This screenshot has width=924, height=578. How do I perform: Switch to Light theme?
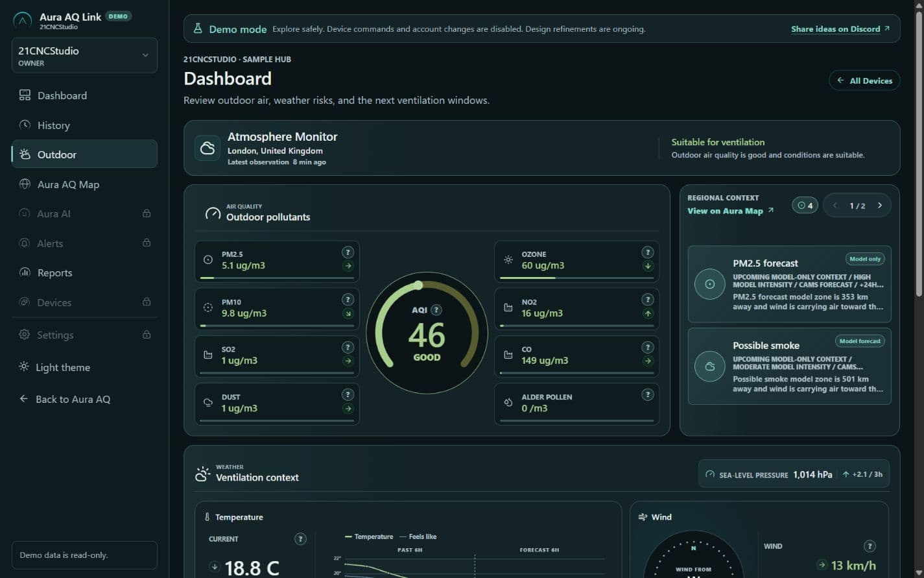click(84, 367)
